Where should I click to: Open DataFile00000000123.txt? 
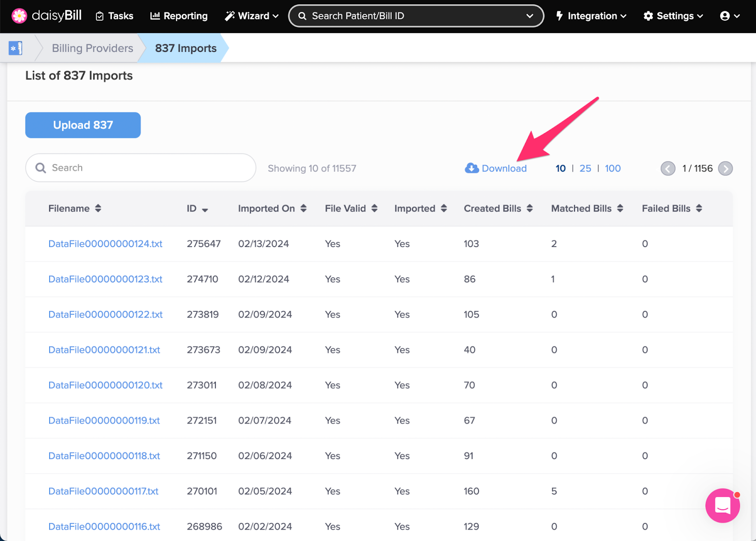(105, 279)
